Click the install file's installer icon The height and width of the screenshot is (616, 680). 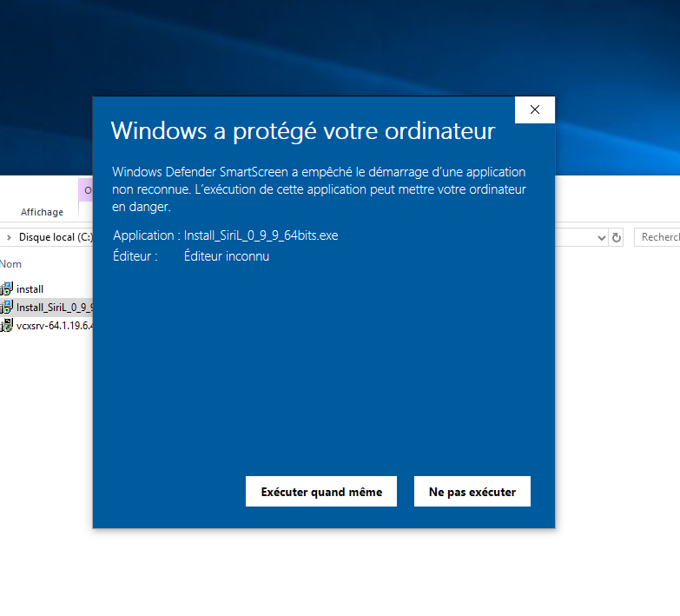tap(6, 288)
